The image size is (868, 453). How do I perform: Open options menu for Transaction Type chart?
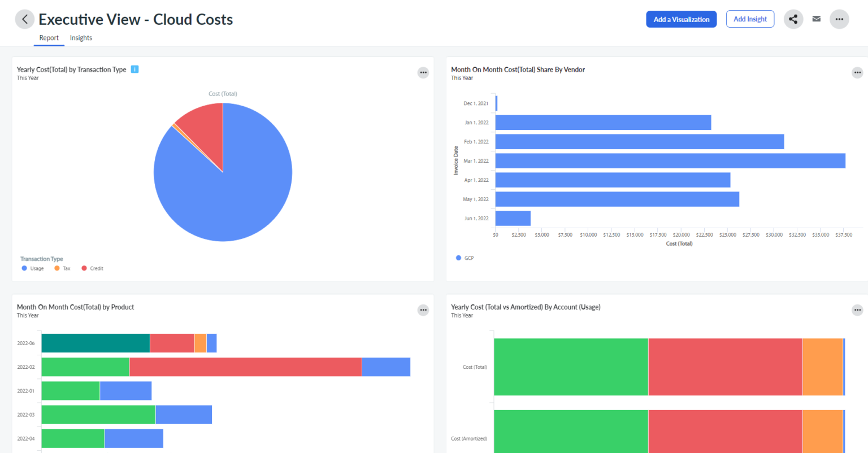[423, 73]
